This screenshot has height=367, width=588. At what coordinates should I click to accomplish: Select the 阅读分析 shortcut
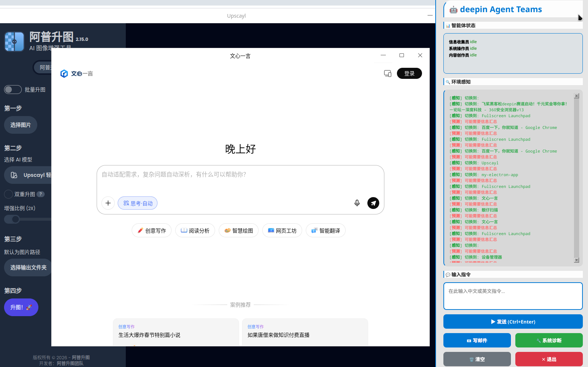(195, 231)
